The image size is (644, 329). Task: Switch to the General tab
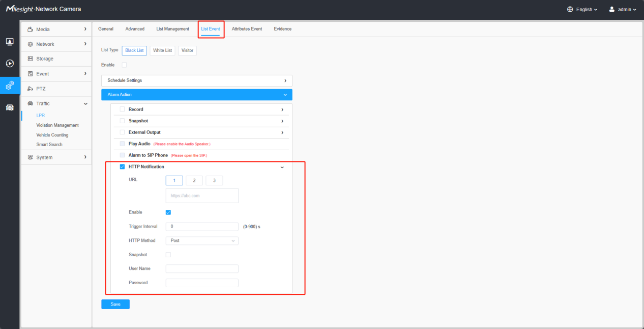tap(106, 29)
